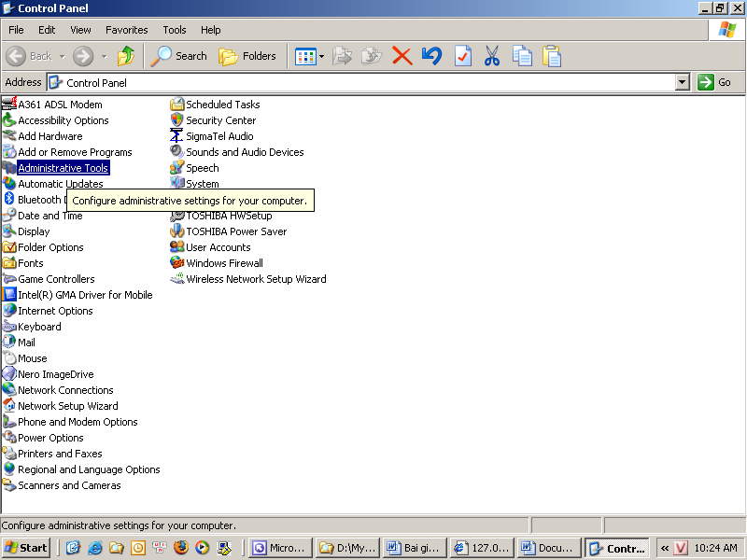This screenshot has width=747, height=560.
Task: Select the Security Center shield icon
Action: pyautogui.click(x=176, y=120)
